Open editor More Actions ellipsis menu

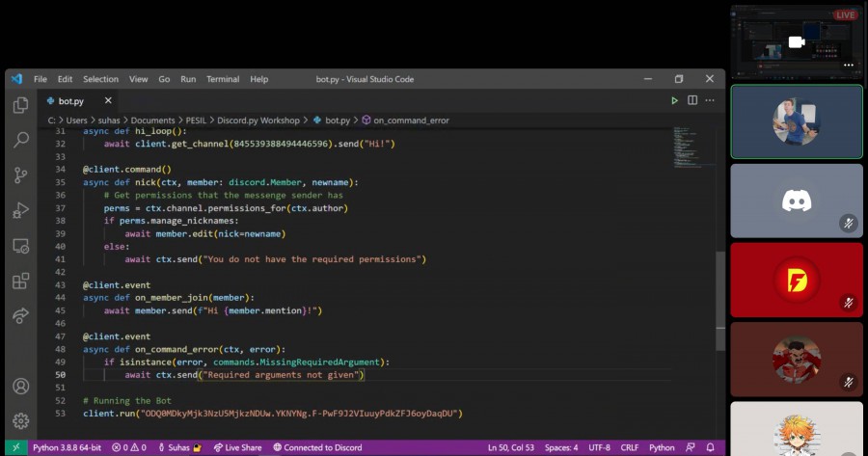tap(710, 100)
